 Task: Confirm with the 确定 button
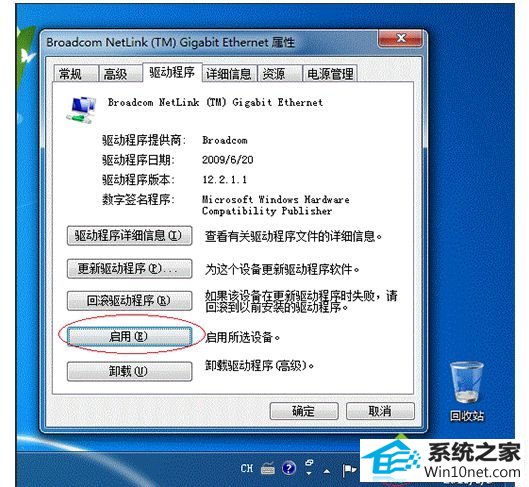click(304, 411)
